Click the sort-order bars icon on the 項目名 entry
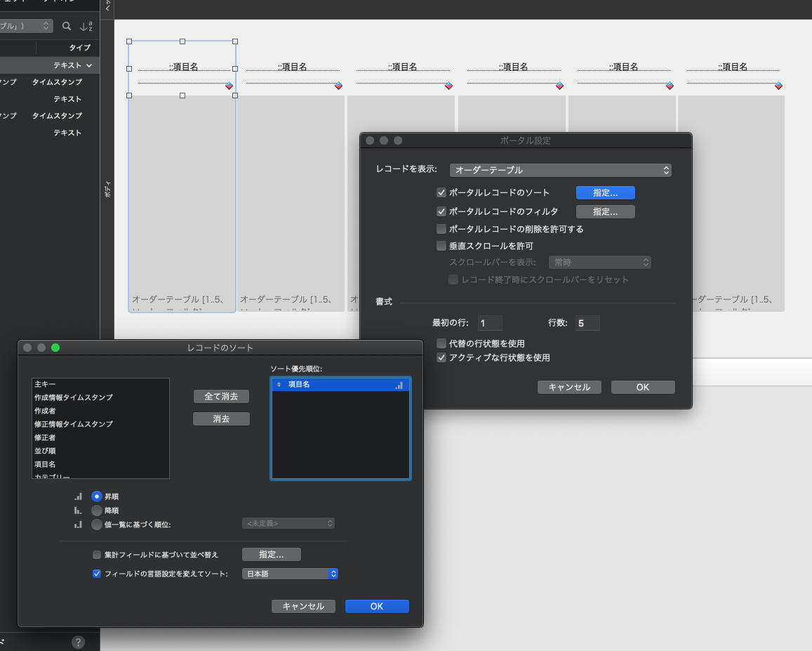Image resolution: width=812 pixels, height=651 pixels. pyautogui.click(x=399, y=384)
